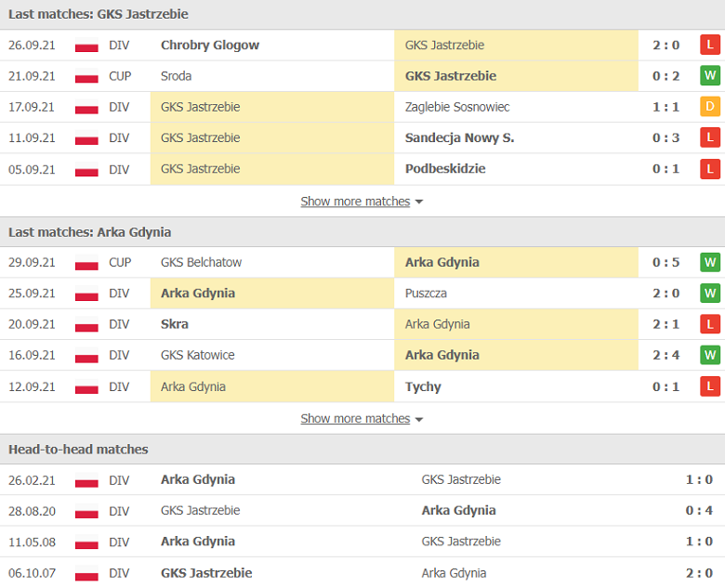725x588 pixels.
Task: Click the orange D badge for Zaglebie Sosnowiec match
Action: tap(710, 107)
